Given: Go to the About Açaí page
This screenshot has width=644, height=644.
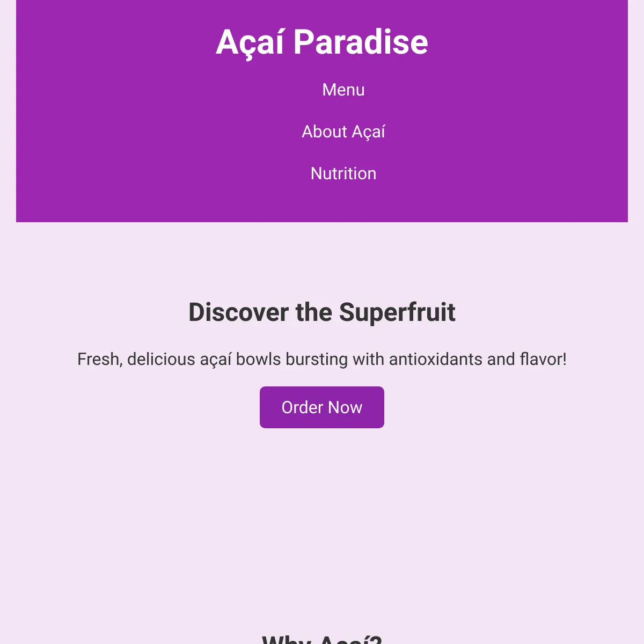Looking at the screenshot, I should tap(343, 131).
